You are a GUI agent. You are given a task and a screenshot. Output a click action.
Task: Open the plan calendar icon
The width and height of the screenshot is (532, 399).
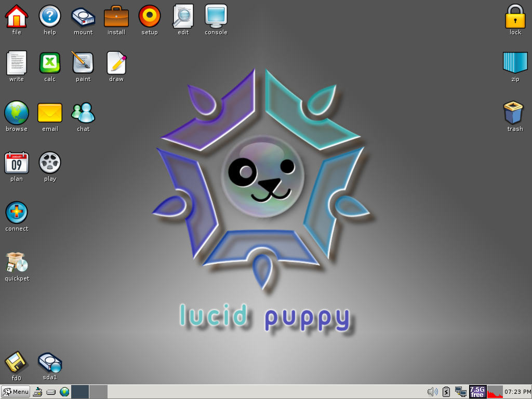(x=16, y=163)
